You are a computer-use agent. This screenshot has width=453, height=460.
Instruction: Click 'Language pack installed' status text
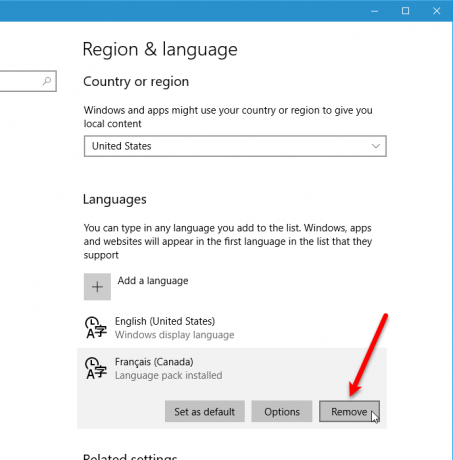(x=169, y=375)
